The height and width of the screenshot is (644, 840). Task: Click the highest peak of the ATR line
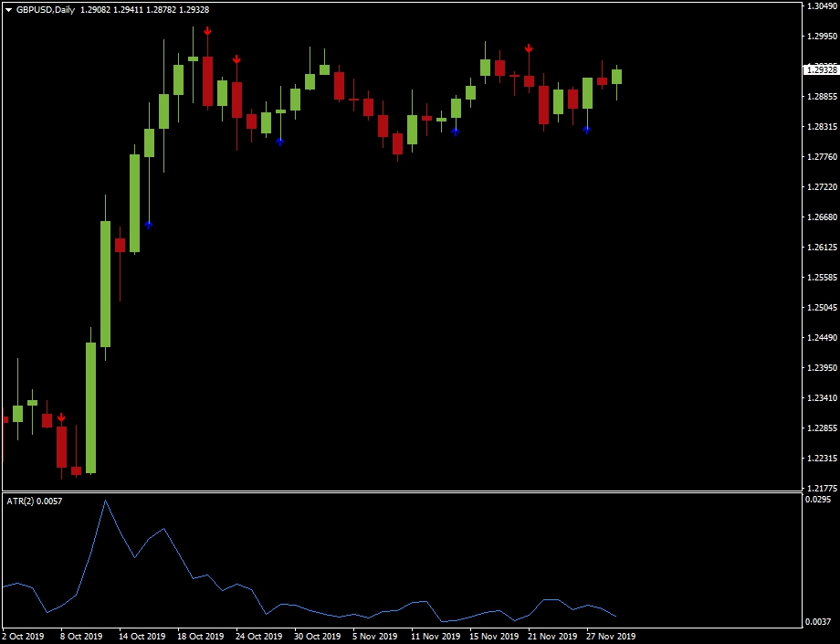105,501
